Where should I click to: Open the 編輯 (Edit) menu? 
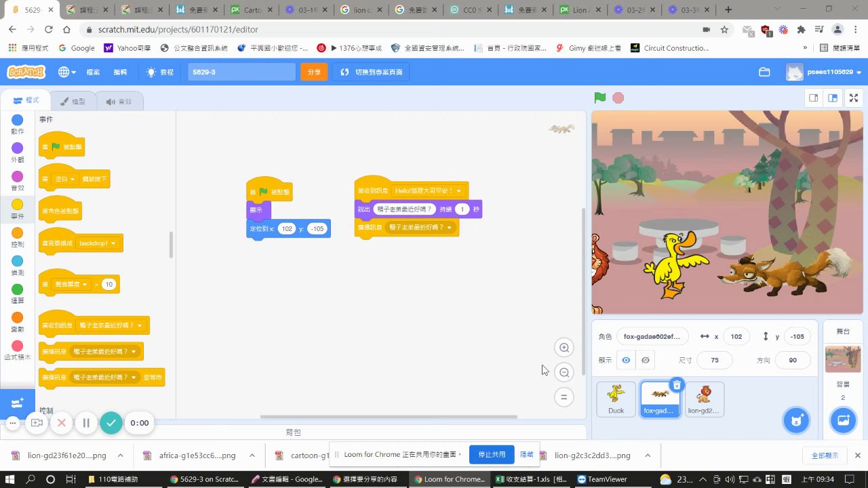coord(120,72)
